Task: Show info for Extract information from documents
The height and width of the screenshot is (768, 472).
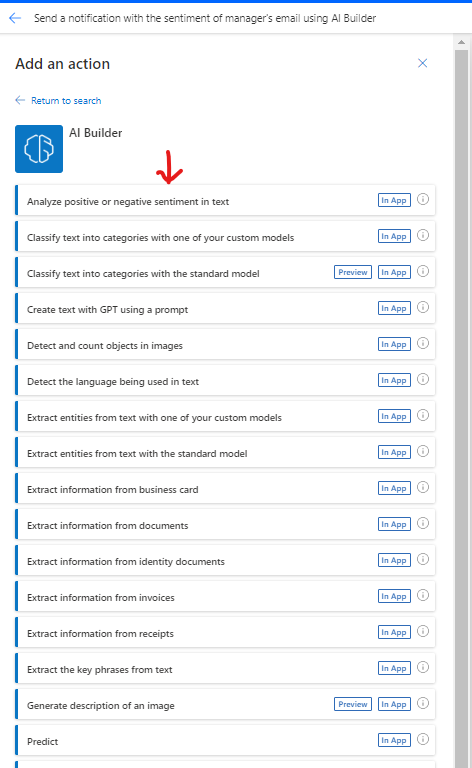Action: click(423, 524)
